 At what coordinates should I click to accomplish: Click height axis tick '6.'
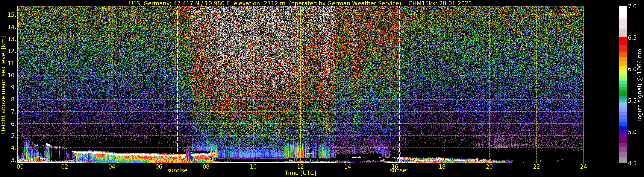[x=13, y=124]
